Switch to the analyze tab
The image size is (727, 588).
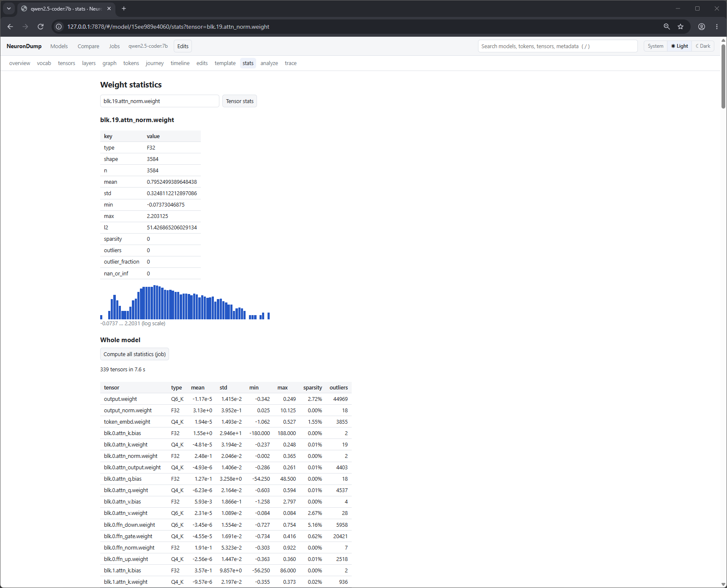pos(269,63)
